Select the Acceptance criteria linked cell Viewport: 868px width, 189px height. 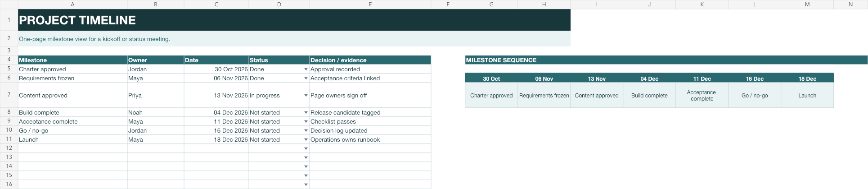coord(370,78)
